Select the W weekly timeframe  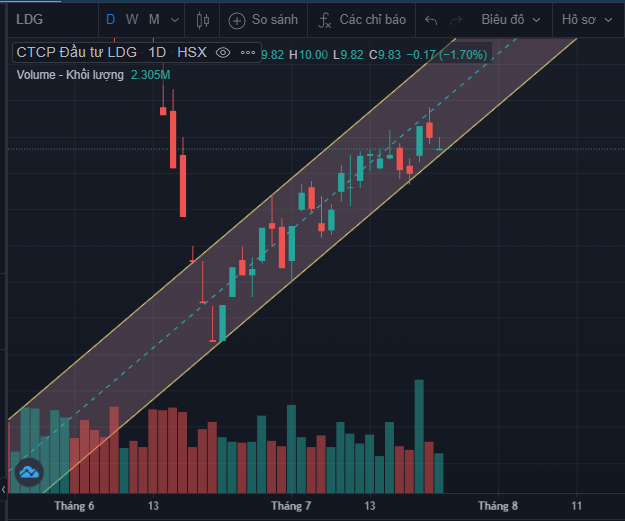click(132, 20)
